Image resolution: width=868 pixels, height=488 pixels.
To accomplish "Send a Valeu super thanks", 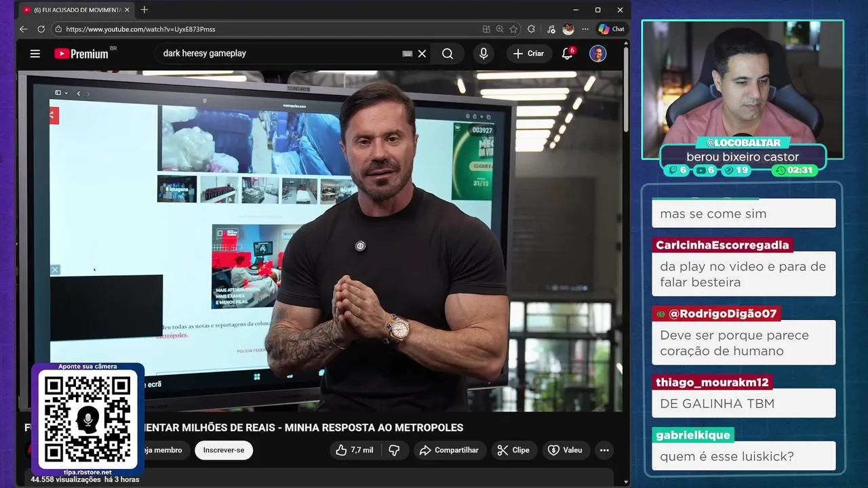I will coord(566,450).
